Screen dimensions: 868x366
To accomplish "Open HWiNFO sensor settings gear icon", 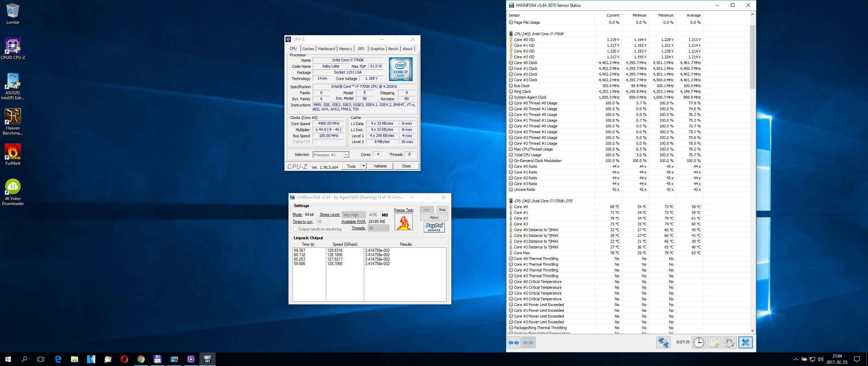I will pyautogui.click(x=729, y=343).
